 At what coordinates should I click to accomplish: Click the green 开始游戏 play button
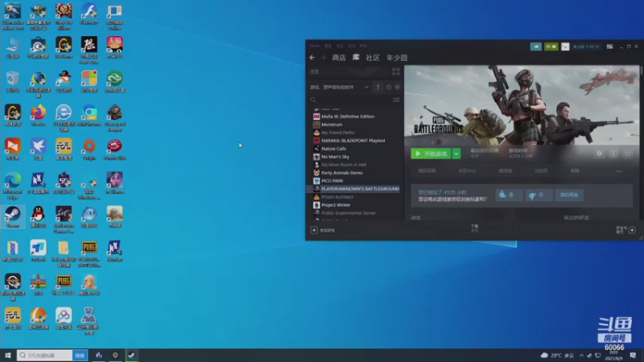431,154
